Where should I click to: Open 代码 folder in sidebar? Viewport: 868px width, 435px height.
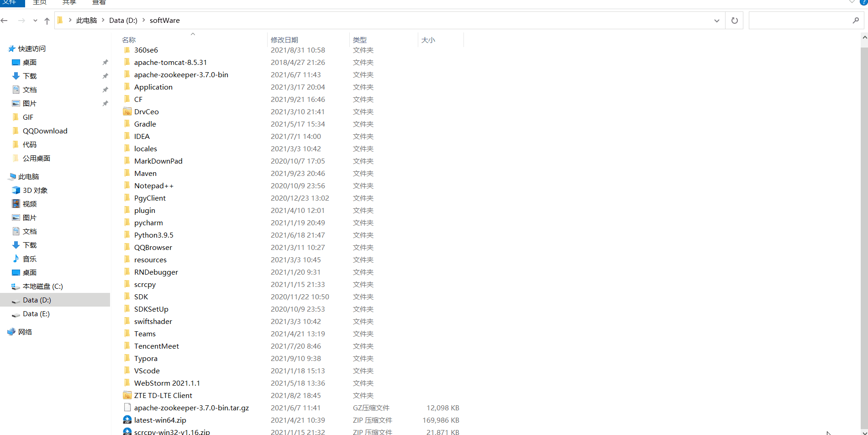point(29,145)
